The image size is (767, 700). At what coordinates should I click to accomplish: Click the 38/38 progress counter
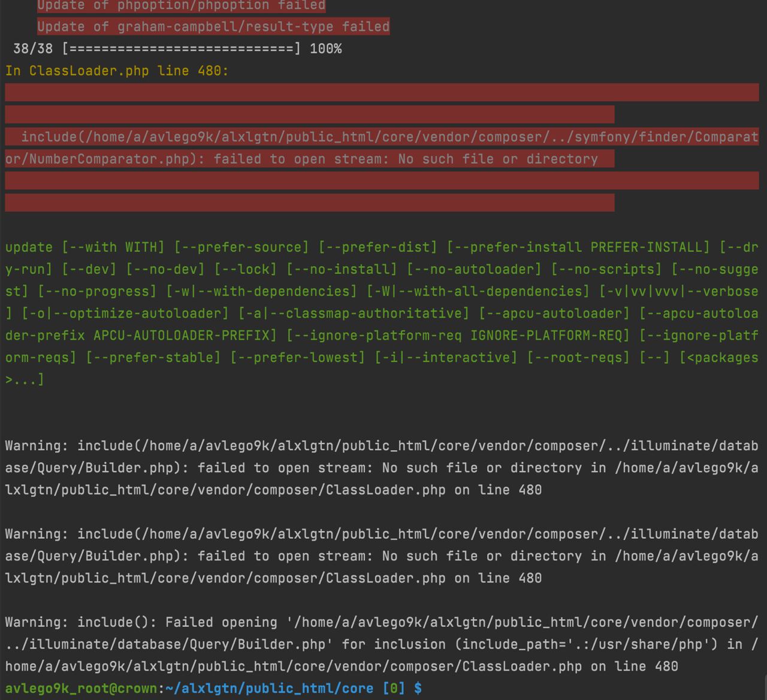33,49
